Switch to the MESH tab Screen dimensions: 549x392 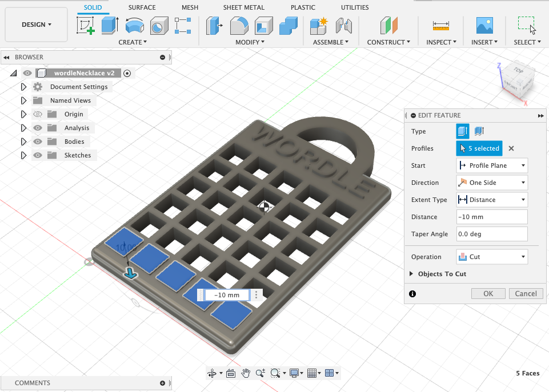point(190,7)
